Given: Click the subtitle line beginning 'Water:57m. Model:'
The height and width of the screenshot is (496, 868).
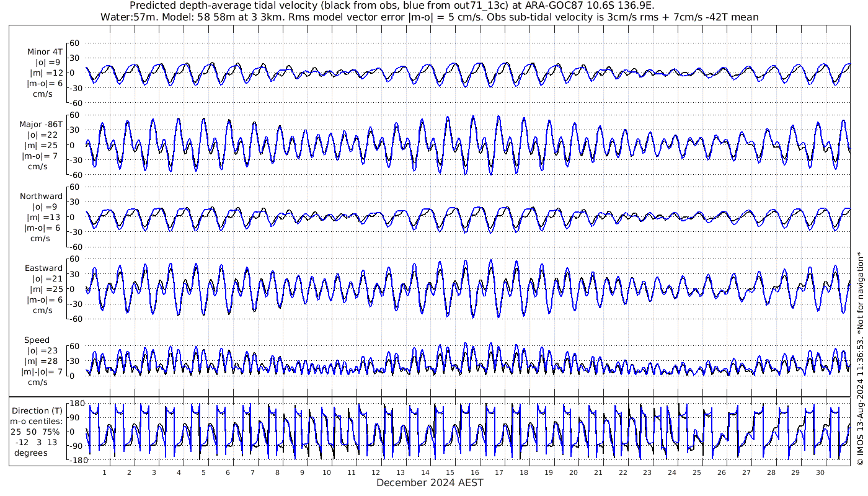Looking at the screenshot, I should coord(429,17).
